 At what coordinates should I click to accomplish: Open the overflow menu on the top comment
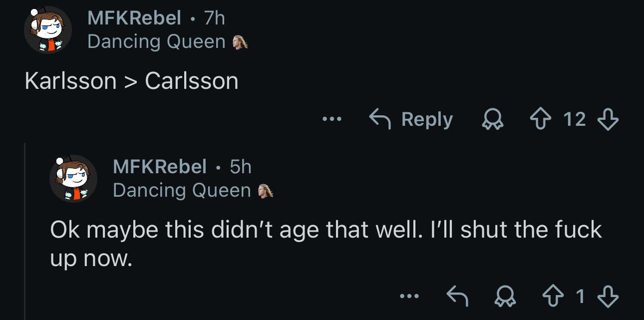[332, 119]
